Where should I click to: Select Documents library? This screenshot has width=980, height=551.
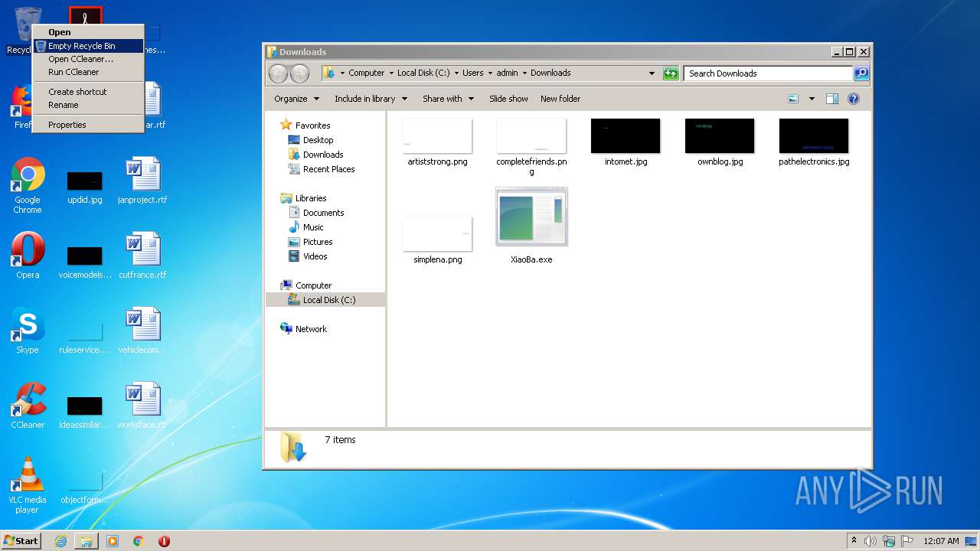coord(323,213)
